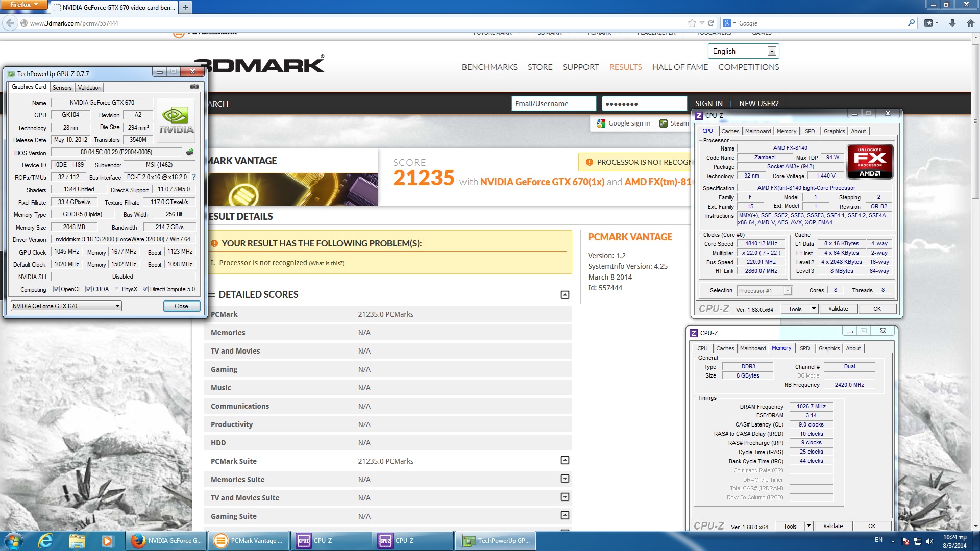Click the BIOS save chip icon in GPU-Z
Screen dimensions: 980x551
[x=190, y=152]
